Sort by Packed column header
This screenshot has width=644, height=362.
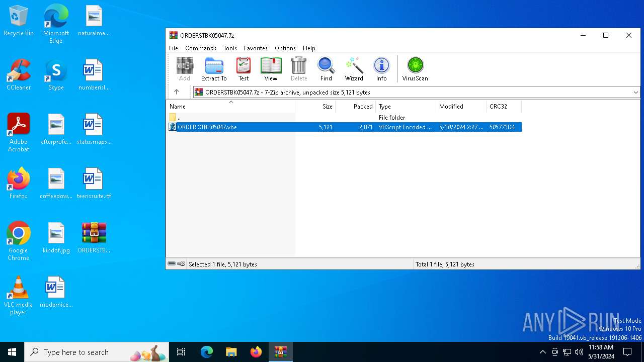point(356,107)
